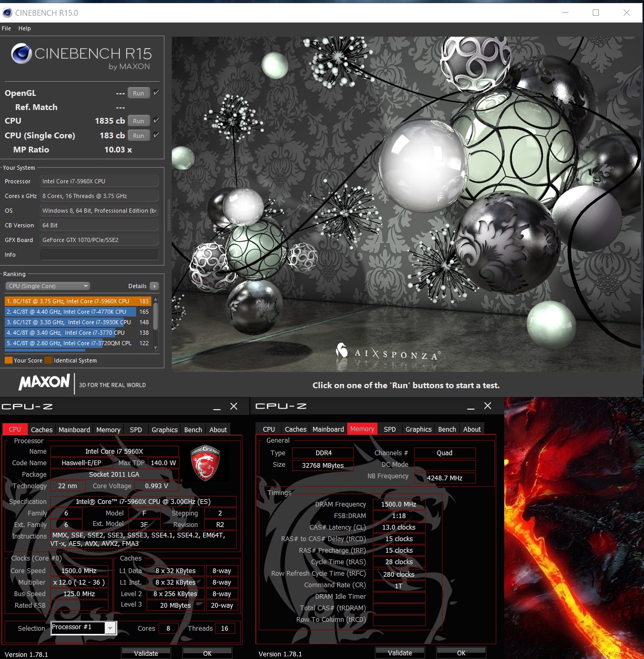This screenshot has width=644, height=659.
Task: Select Caches tab in right CPU-Z window
Action: pos(296,429)
